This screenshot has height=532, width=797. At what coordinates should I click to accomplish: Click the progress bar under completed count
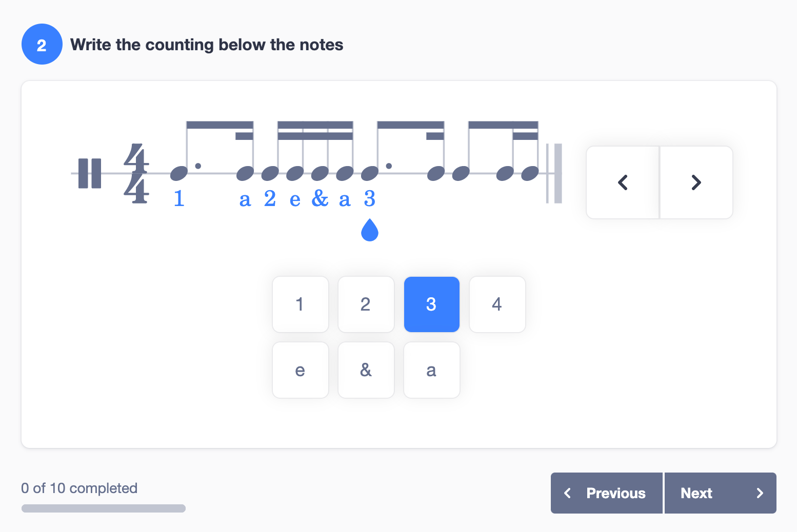click(104, 508)
